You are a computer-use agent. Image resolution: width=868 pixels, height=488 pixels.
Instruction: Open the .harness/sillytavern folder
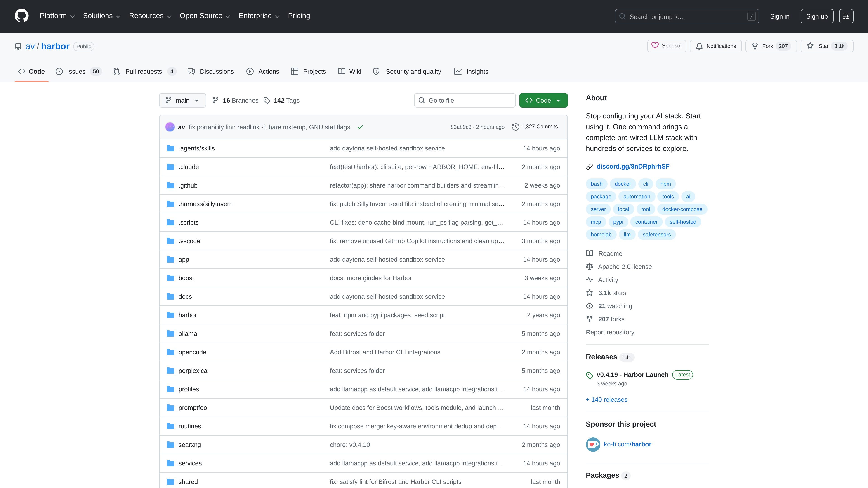coord(205,204)
